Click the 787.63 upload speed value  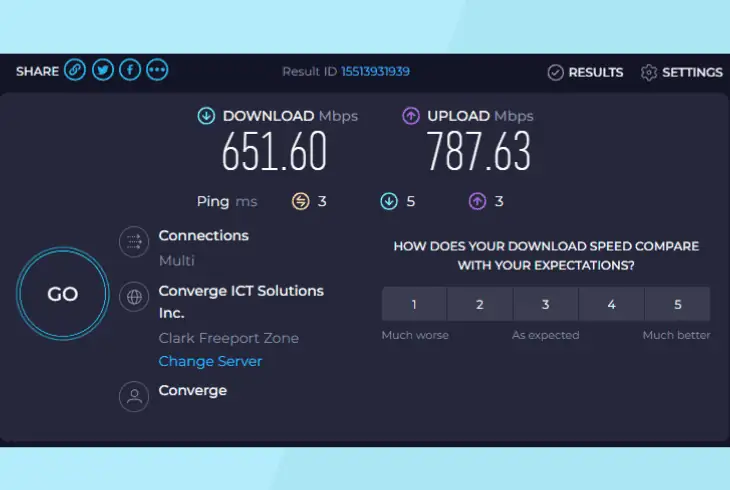pyautogui.click(x=479, y=151)
